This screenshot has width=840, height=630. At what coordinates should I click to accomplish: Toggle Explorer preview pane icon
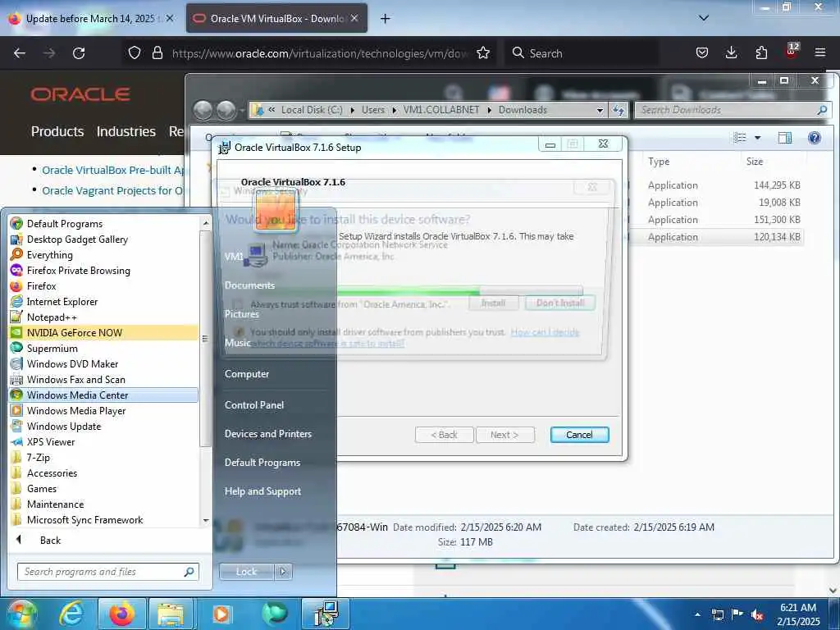[785, 138]
